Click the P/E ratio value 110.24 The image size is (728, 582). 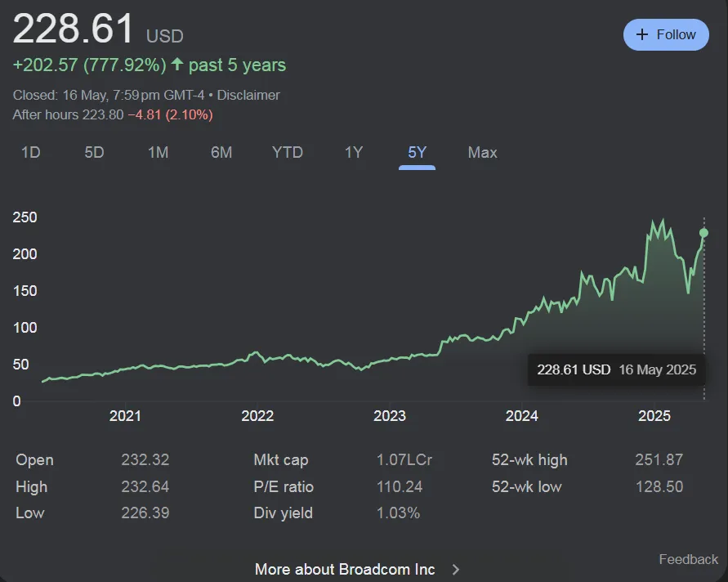tap(400, 487)
